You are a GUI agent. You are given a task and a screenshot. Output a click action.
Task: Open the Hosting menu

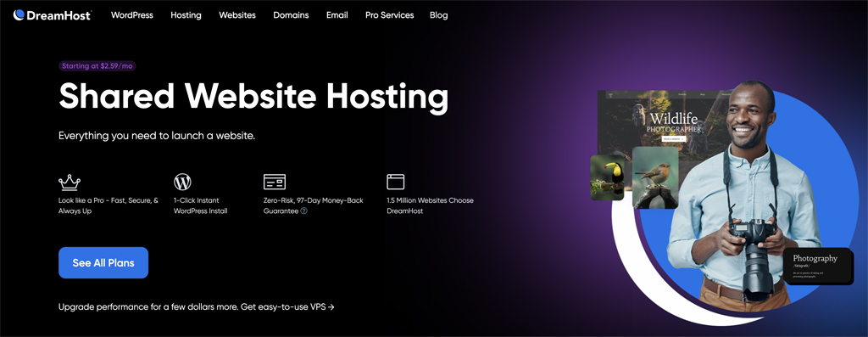pos(186,15)
